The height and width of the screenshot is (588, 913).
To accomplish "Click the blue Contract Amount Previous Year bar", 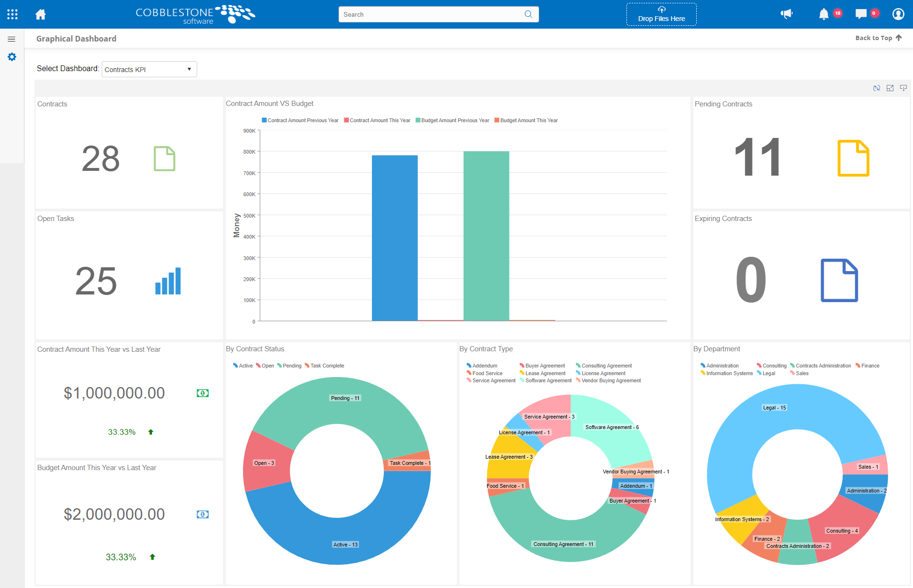I will [x=394, y=238].
